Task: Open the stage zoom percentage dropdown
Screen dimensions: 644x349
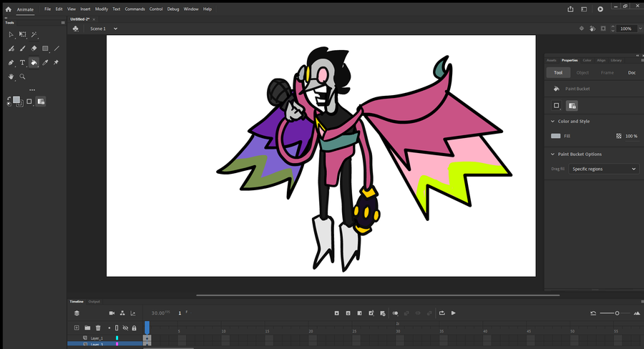Action: [x=640, y=29]
